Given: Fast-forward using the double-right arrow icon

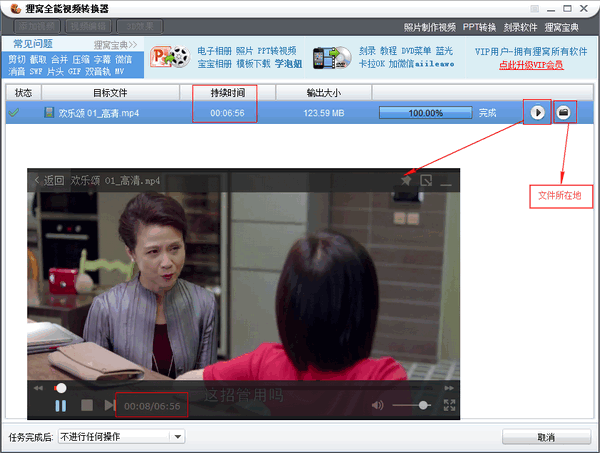Looking at the screenshot, I should [449, 388].
